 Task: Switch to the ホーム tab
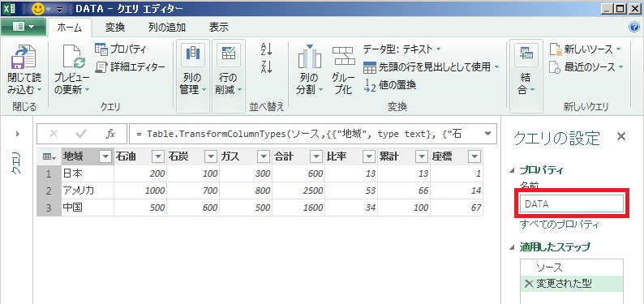[70, 28]
